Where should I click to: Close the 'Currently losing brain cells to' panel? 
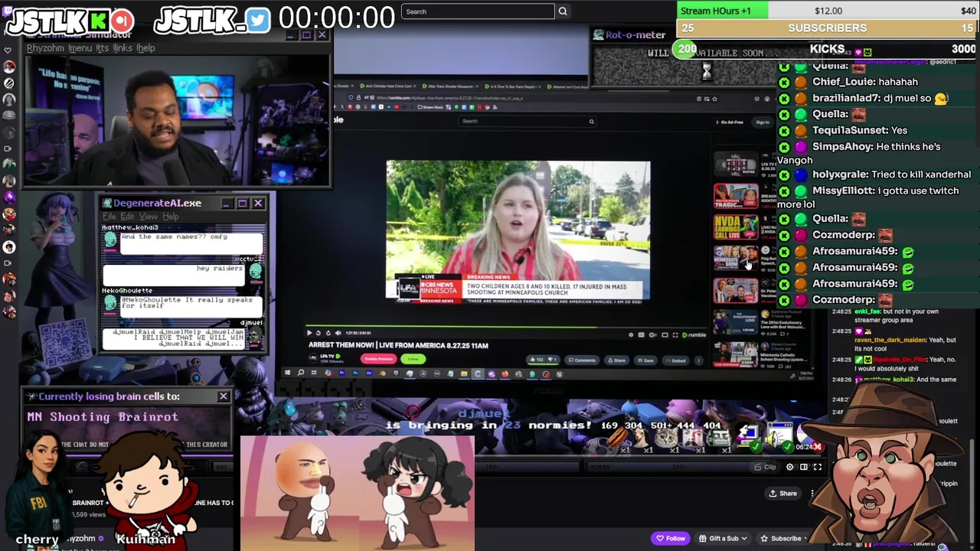pos(223,396)
